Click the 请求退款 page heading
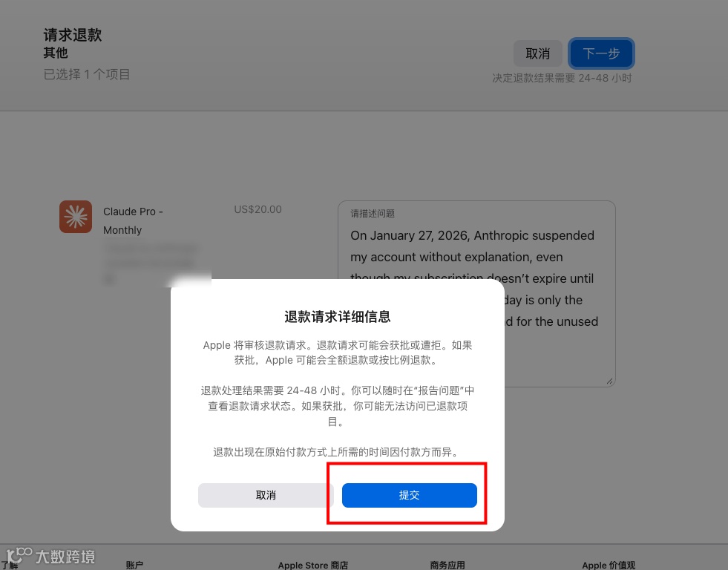The width and height of the screenshot is (728, 570). (73, 35)
